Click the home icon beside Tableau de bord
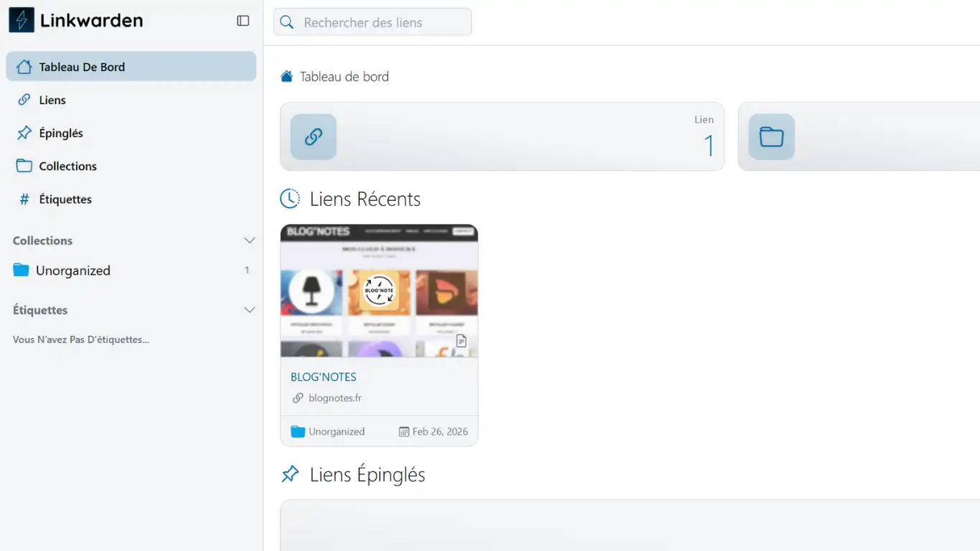Screen dimensions: 980x551 [287, 77]
